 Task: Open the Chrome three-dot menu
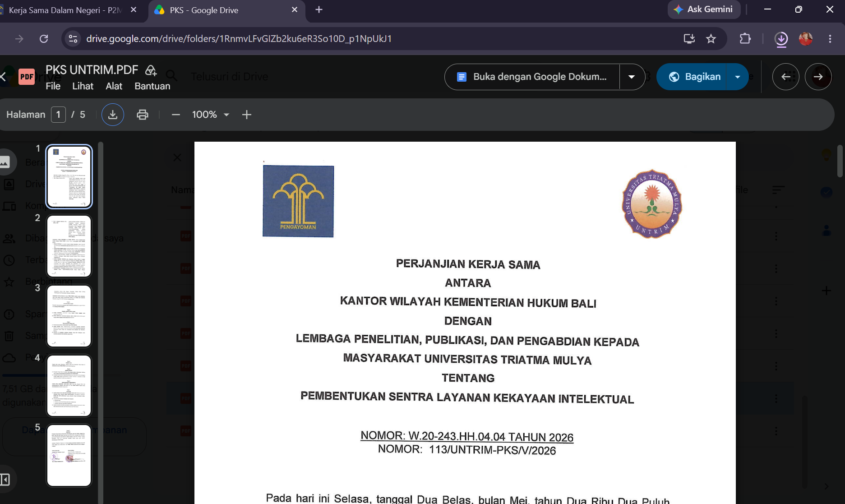click(x=830, y=39)
